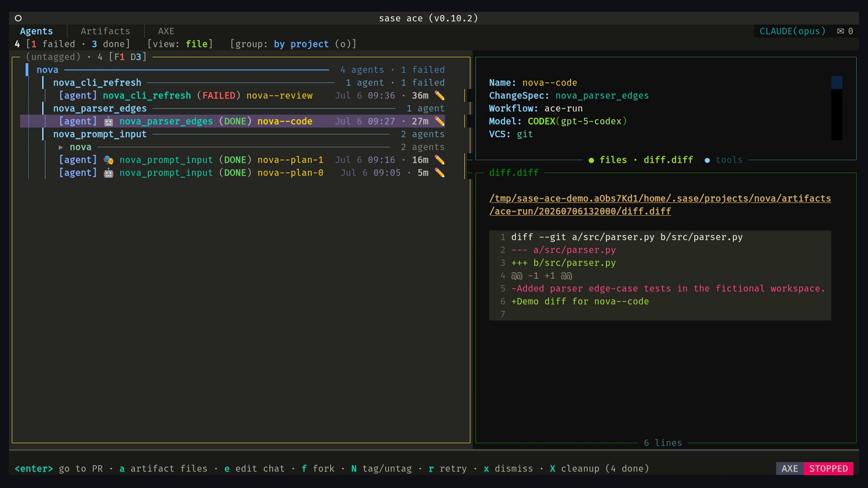Image resolution: width=868 pixels, height=488 pixels.
Task: Switch to the Agents tab
Action: pyautogui.click(x=36, y=31)
